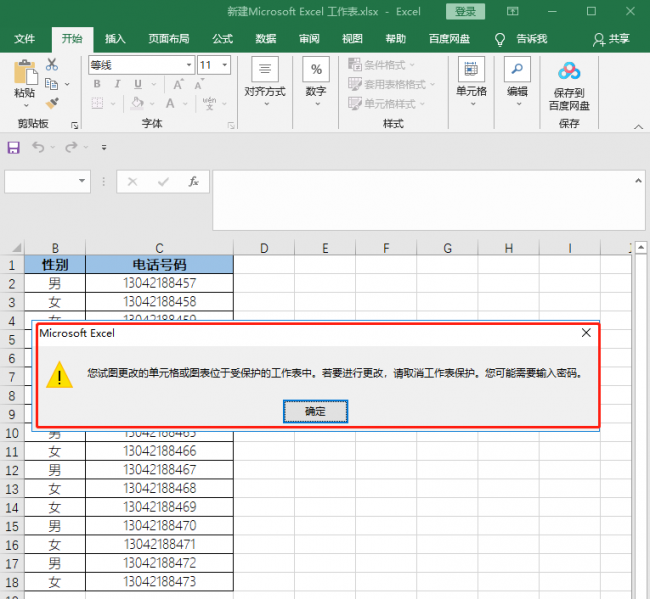
Task: Switch to the Review tab
Action: coord(309,39)
